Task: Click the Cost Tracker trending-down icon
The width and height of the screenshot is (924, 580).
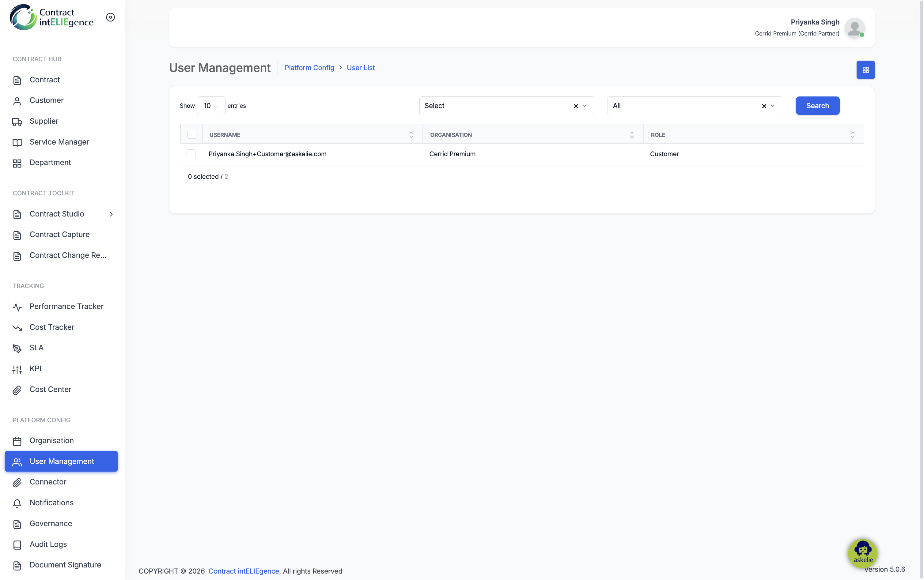Action: (x=17, y=328)
